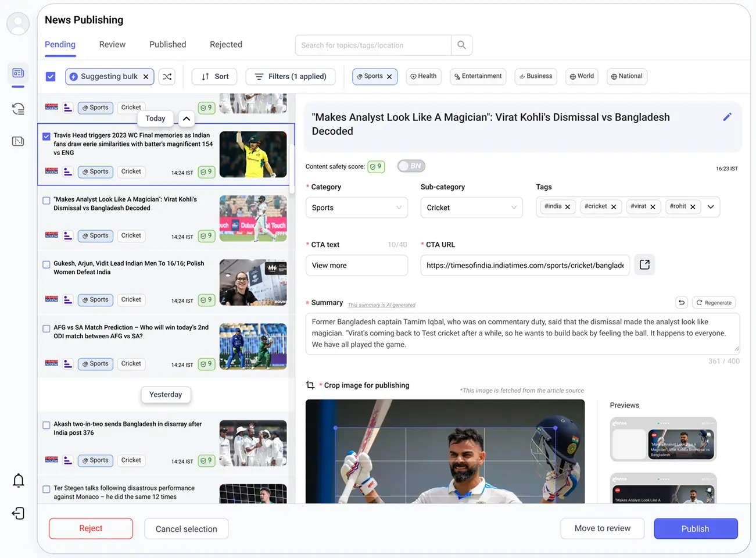Open the history refresh sidebar icon
This screenshot has width=756, height=558.
(x=18, y=109)
